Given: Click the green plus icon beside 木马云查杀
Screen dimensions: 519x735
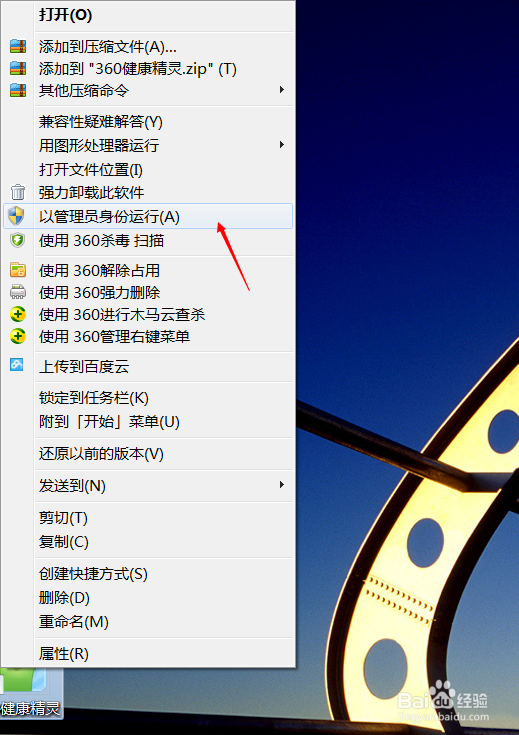Looking at the screenshot, I should (18, 314).
